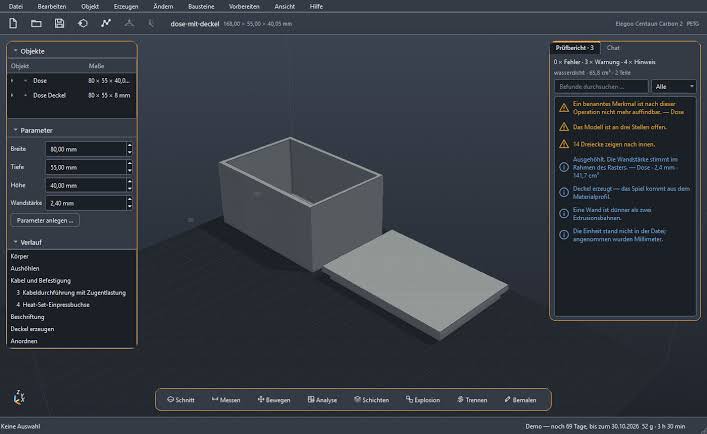This screenshot has height=434, width=707.
Task: Open the Objekt menu
Action: (90, 6)
